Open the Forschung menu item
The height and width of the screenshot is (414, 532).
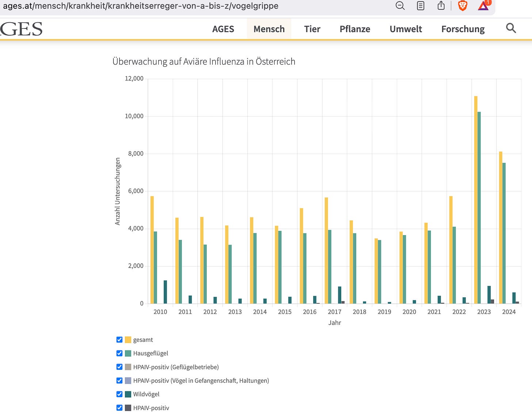point(463,29)
